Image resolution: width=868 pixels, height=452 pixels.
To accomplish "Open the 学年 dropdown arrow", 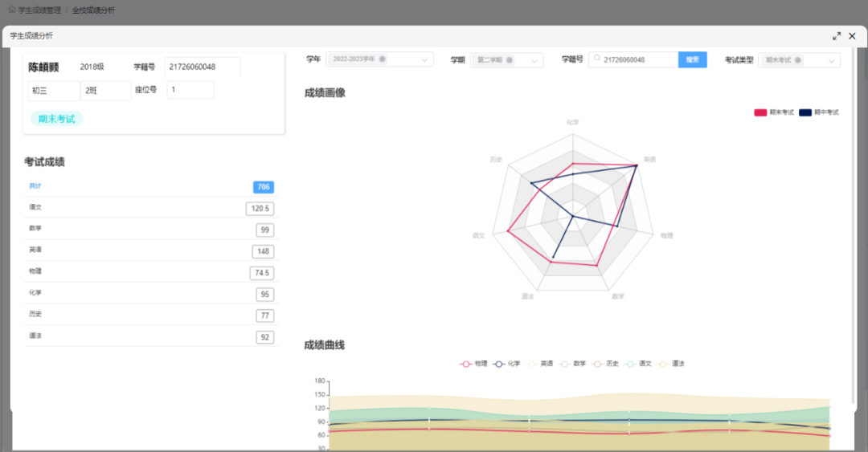I will click(424, 60).
